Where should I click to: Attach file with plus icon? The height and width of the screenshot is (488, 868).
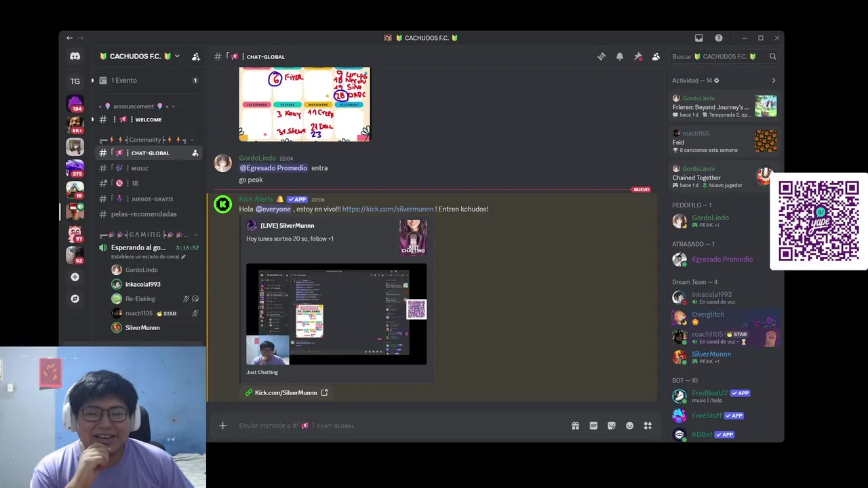click(222, 426)
